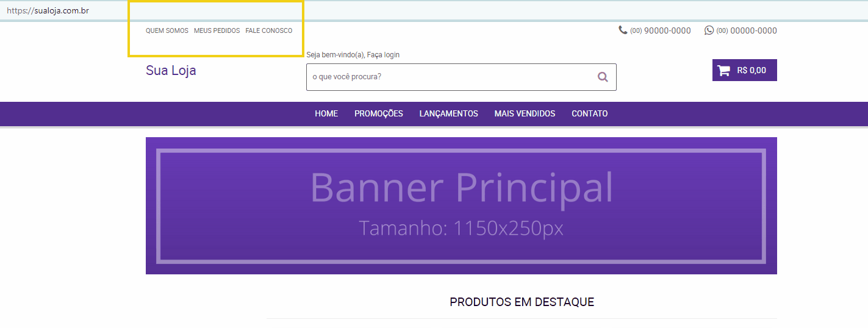Open the Quem Somos link
868x328 pixels.
[x=167, y=30]
